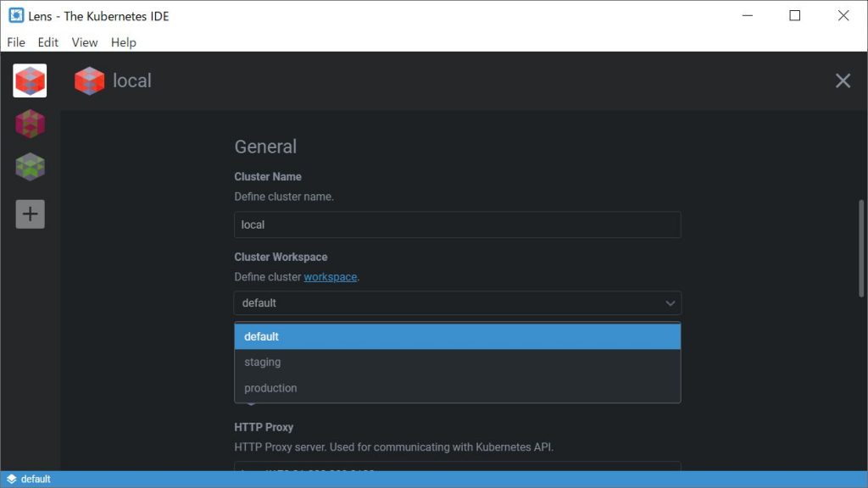Select the magenta cube cluster icon in sidebar
868x488 pixels.
(x=30, y=124)
